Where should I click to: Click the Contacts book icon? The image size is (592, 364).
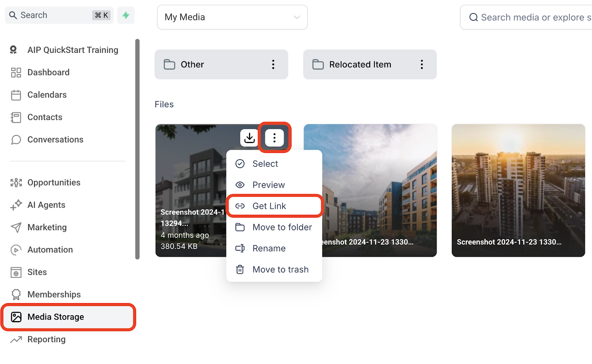pos(16,118)
